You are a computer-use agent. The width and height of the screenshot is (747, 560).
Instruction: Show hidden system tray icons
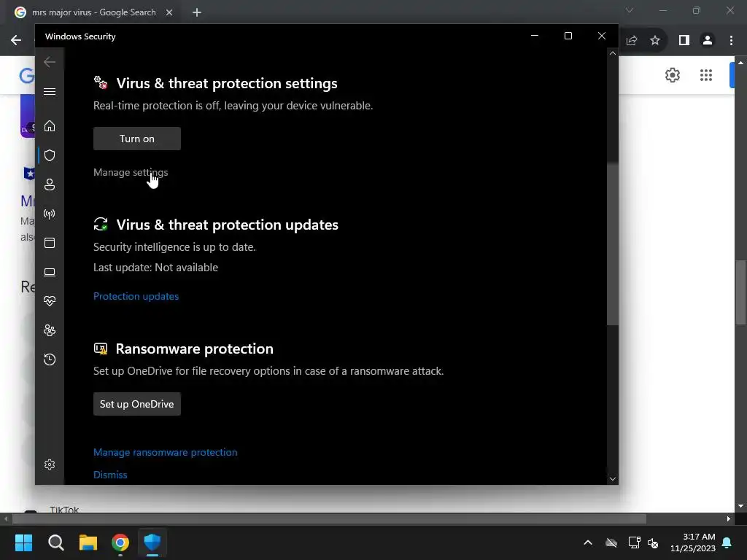(x=588, y=542)
